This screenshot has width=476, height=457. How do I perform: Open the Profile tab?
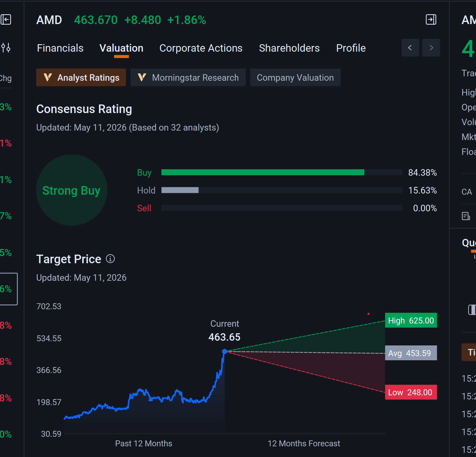pos(351,48)
